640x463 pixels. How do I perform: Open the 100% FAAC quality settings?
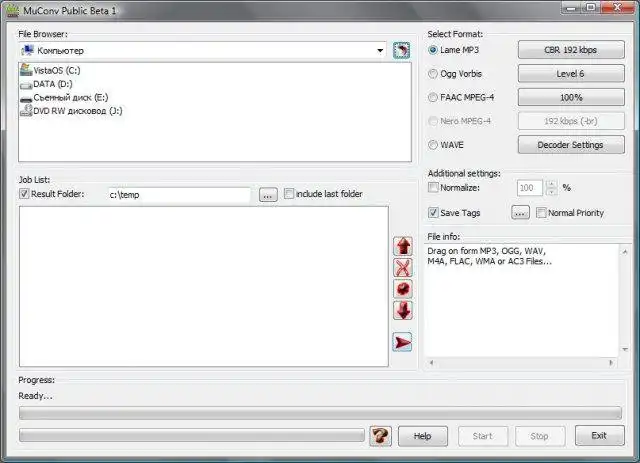(x=571, y=98)
